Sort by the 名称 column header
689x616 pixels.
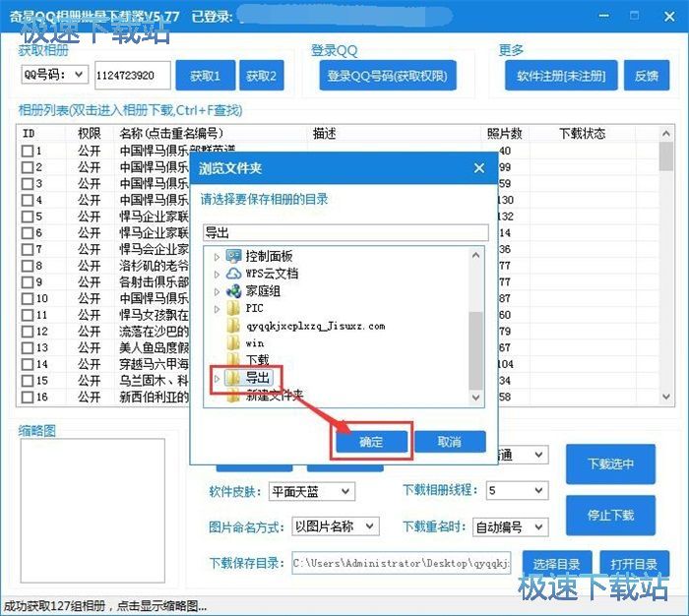[210, 133]
